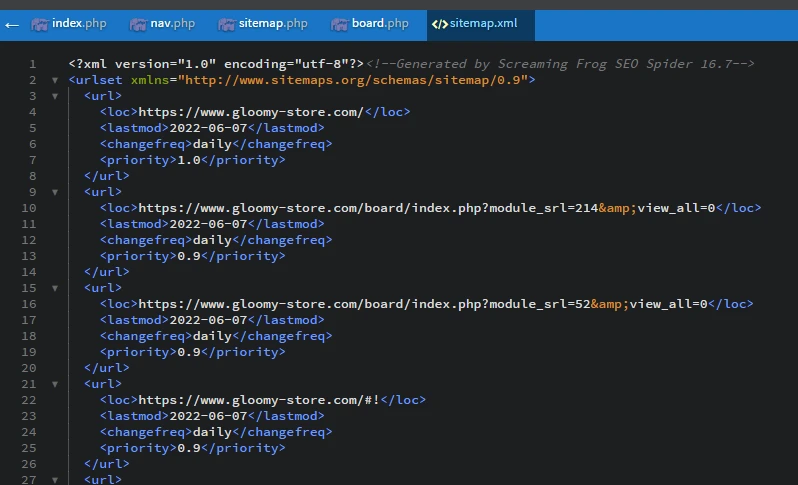
Task: Click the XML code icon on sitemap.xml tab
Action: pos(440,24)
